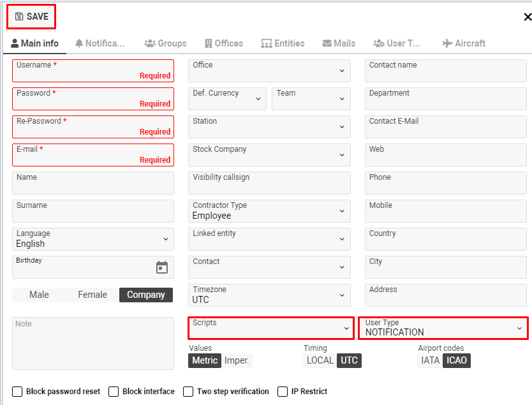Enable the Two step verification checkbox
532x405 pixels.
[x=188, y=392]
